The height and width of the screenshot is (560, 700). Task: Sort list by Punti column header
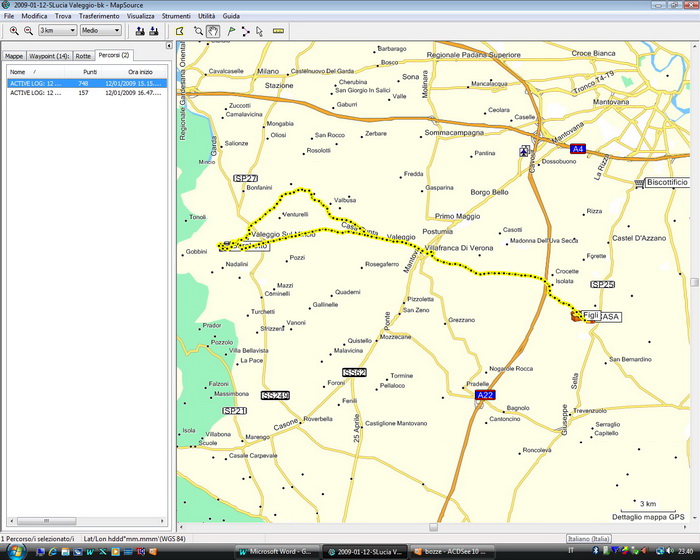[x=90, y=72]
